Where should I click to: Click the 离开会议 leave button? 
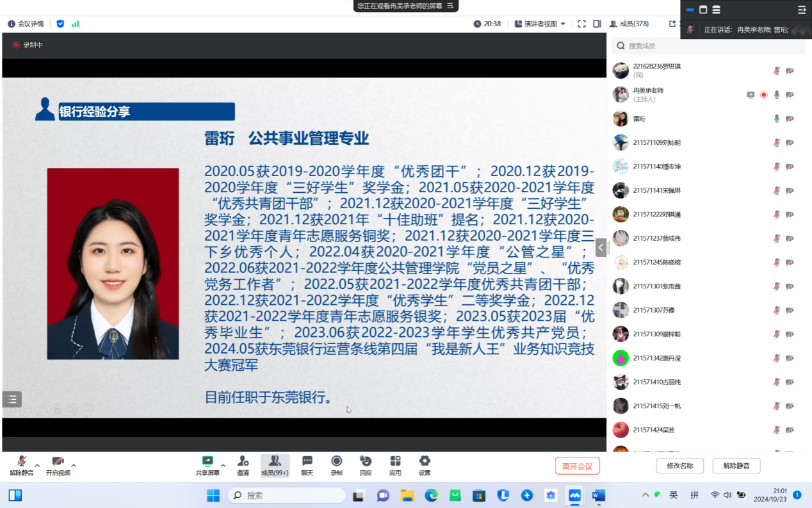pyautogui.click(x=577, y=466)
